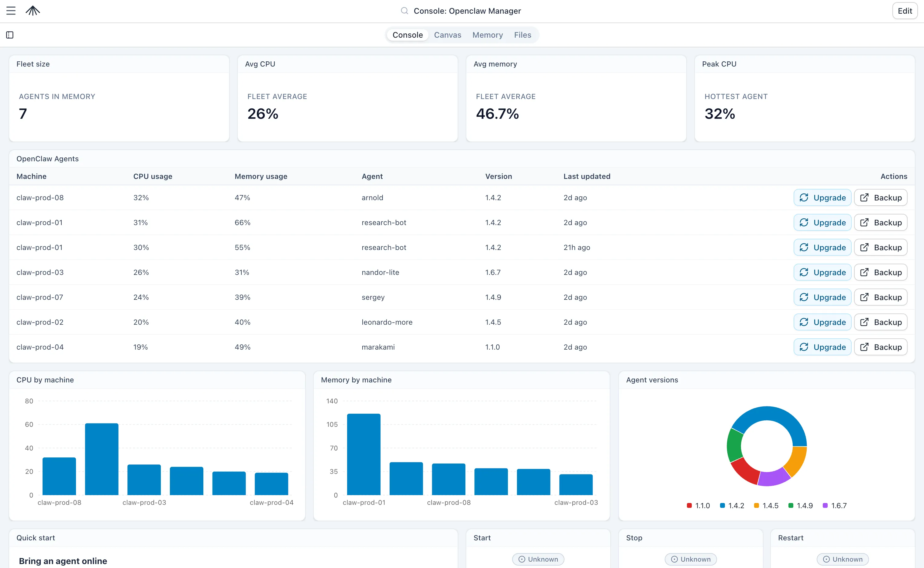Viewport: 924px width, 568px height.
Task: Click the Machine column header
Action: tap(32, 176)
